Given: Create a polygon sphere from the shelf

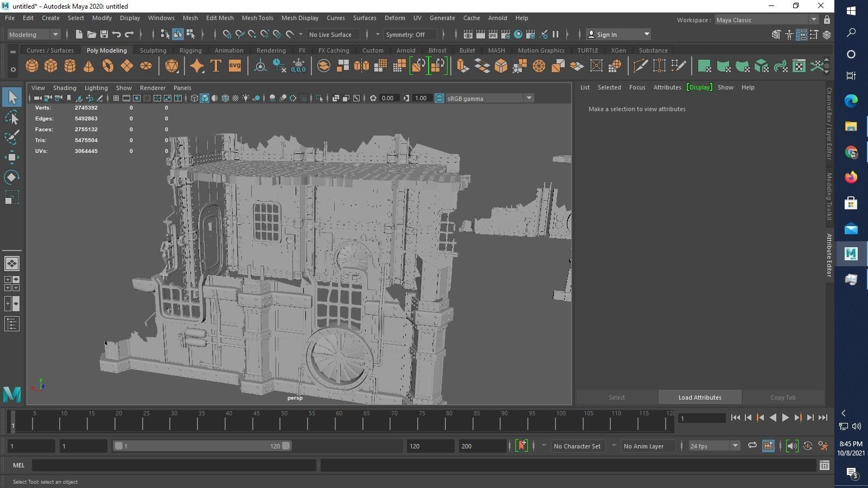Looking at the screenshot, I should click(32, 66).
